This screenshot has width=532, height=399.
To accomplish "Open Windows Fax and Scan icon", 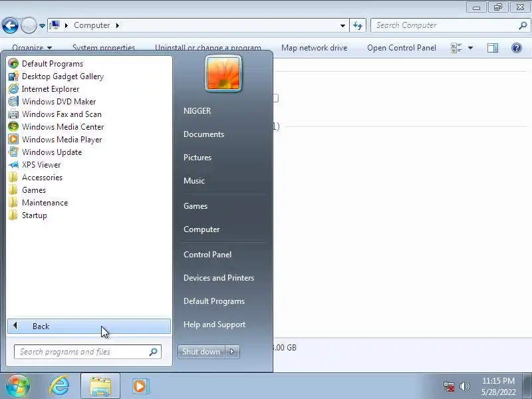I will (13, 114).
